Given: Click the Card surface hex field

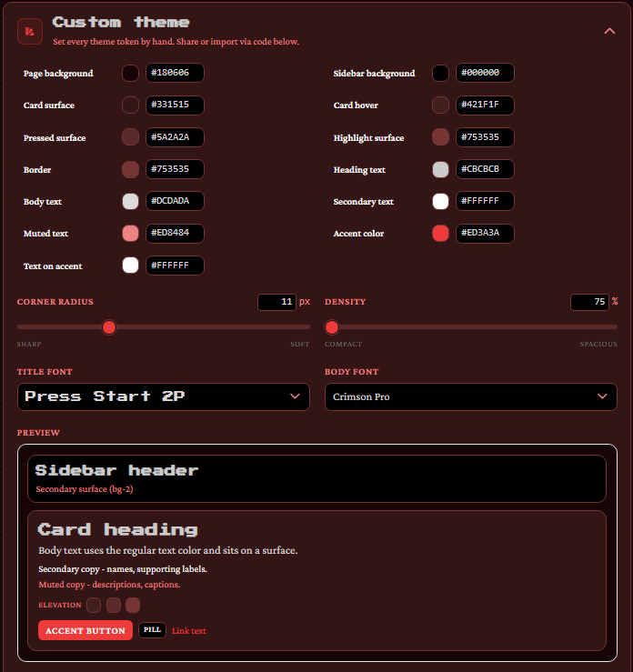Looking at the screenshot, I should [x=175, y=105].
